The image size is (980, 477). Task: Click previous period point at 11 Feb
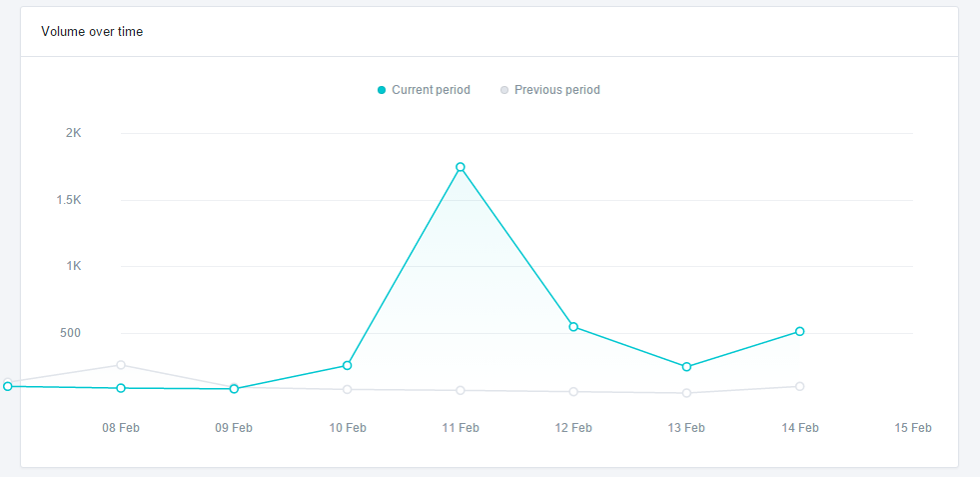coord(461,390)
